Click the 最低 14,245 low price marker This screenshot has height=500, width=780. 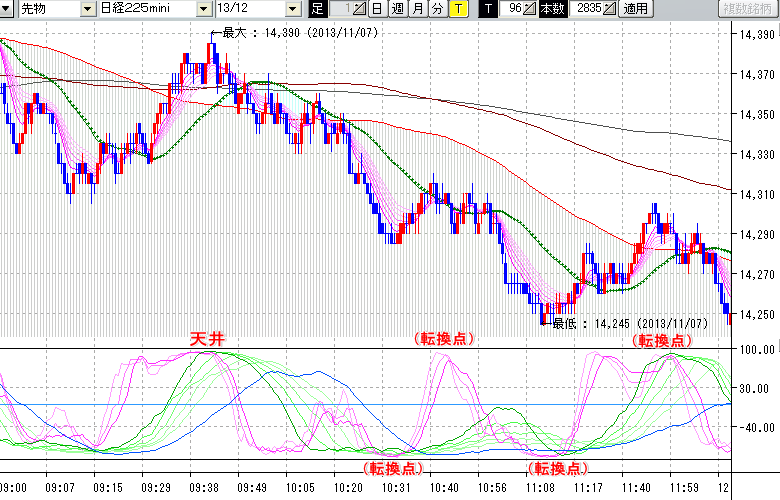(630, 324)
